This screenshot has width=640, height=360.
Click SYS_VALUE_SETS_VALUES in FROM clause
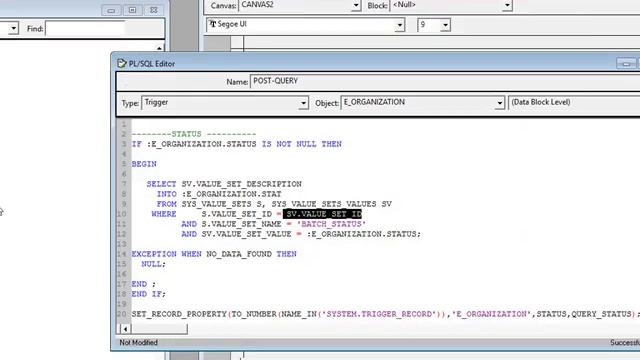324,204
